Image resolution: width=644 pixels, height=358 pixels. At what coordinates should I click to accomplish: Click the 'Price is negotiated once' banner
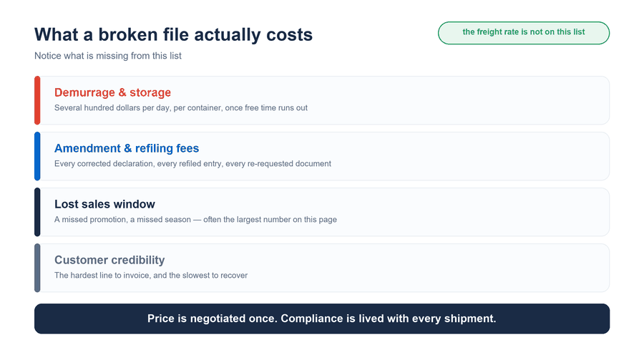click(x=322, y=319)
